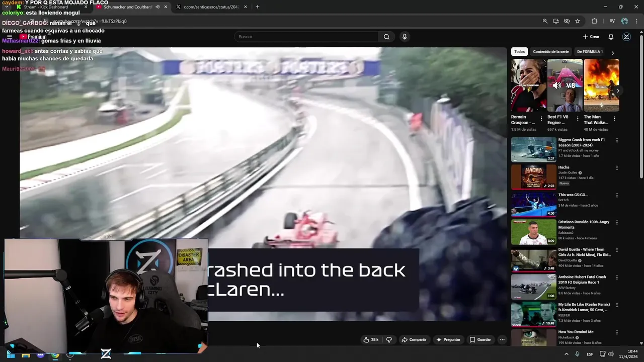The height and width of the screenshot is (362, 644).
Task: Start voice search with the microphone icon
Action: point(405,37)
